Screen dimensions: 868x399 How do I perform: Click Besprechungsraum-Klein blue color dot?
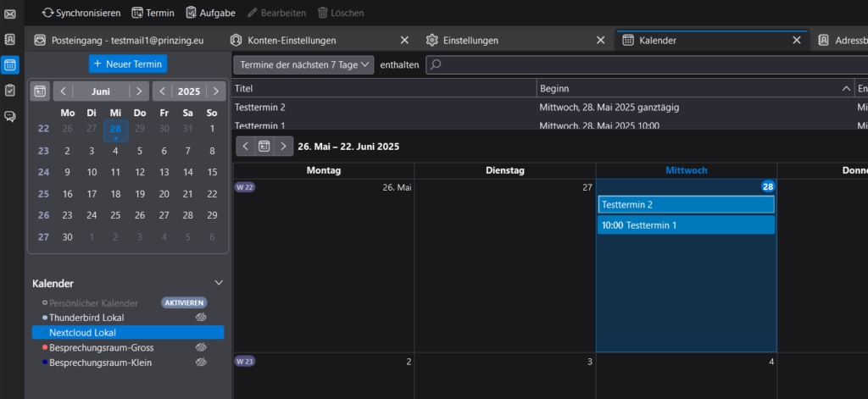(x=45, y=363)
